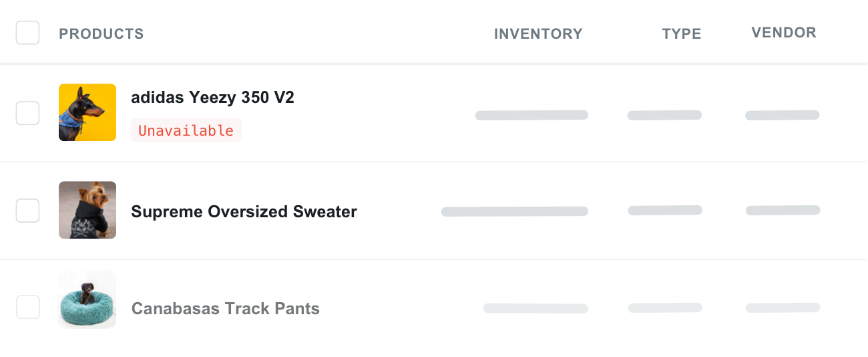Open the Canabasas Track Pants product
The height and width of the screenshot is (357, 868).
(225, 309)
